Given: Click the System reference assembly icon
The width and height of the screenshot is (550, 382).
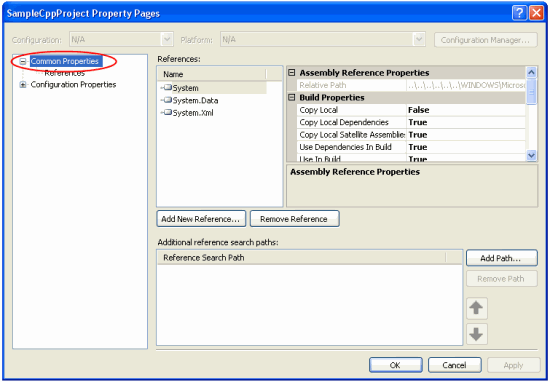Looking at the screenshot, I should pos(167,87).
